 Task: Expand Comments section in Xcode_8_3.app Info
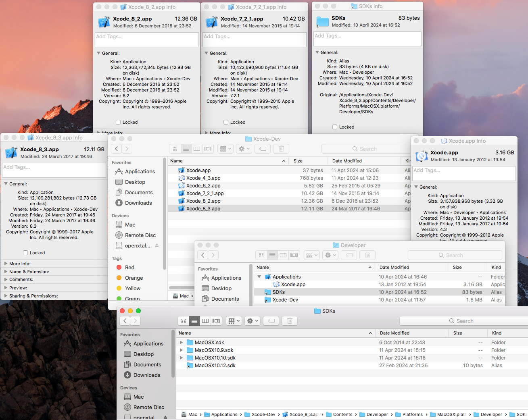6,279
